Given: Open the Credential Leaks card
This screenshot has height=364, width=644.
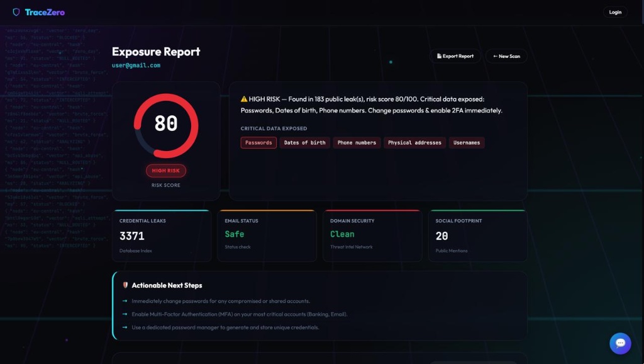Looking at the screenshot, I should [162, 236].
